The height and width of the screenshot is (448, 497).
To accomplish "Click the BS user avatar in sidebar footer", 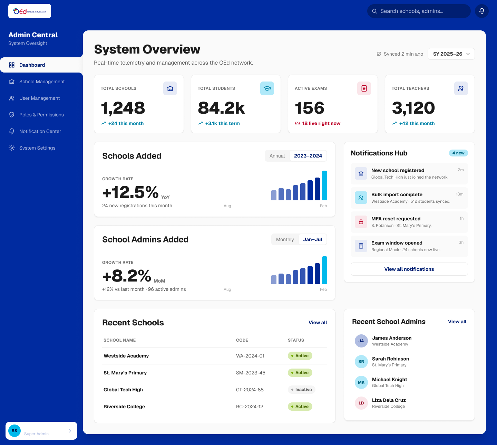I will pos(14,431).
